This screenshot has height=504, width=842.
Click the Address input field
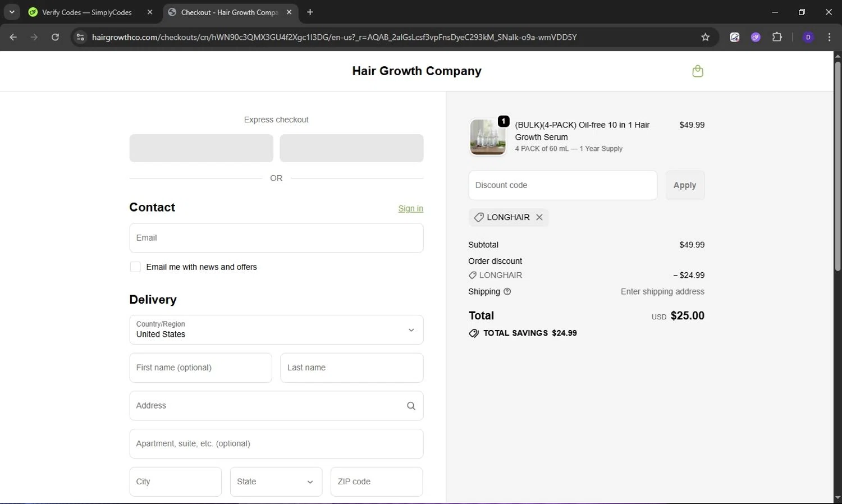pyautogui.click(x=276, y=406)
